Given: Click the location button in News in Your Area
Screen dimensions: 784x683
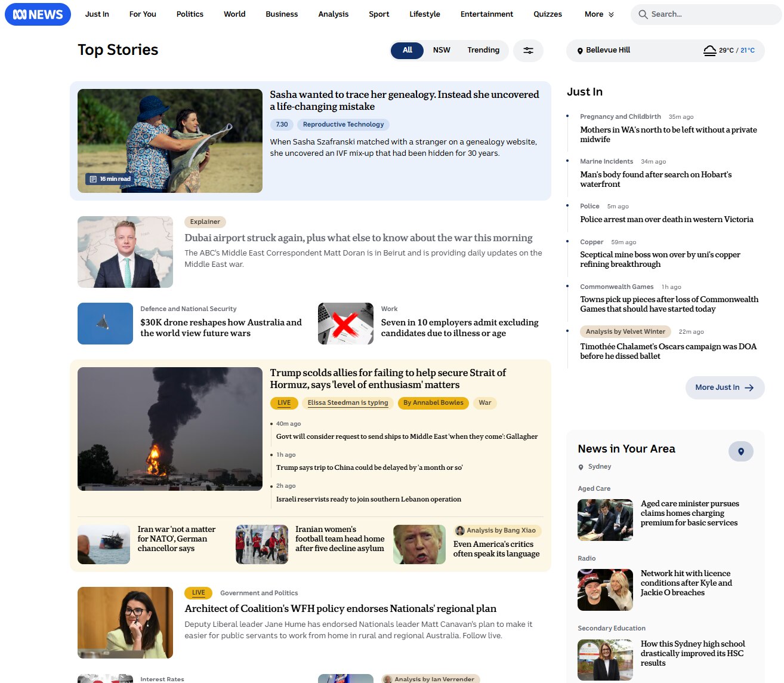Looking at the screenshot, I should (741, 451).
